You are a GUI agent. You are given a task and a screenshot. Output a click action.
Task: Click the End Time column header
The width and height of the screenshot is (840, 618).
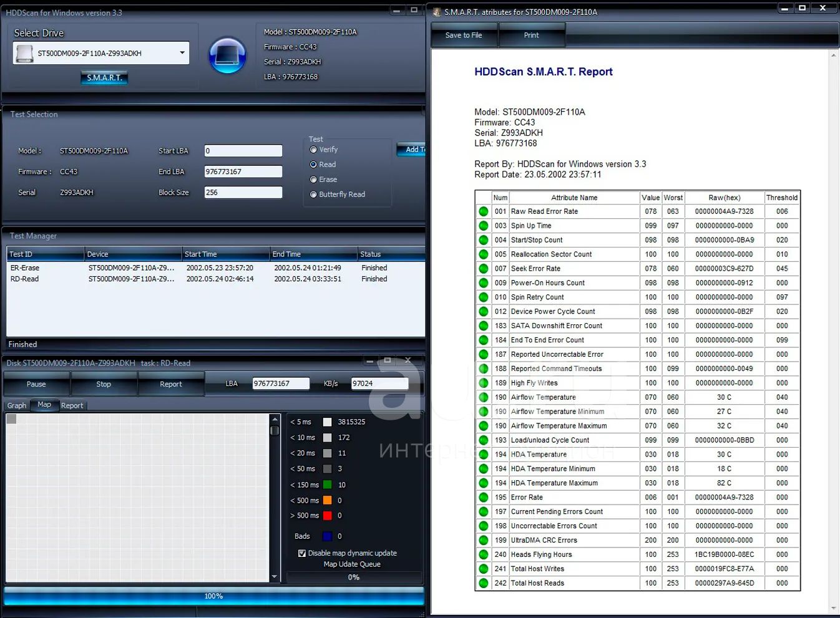coord(313,254)
